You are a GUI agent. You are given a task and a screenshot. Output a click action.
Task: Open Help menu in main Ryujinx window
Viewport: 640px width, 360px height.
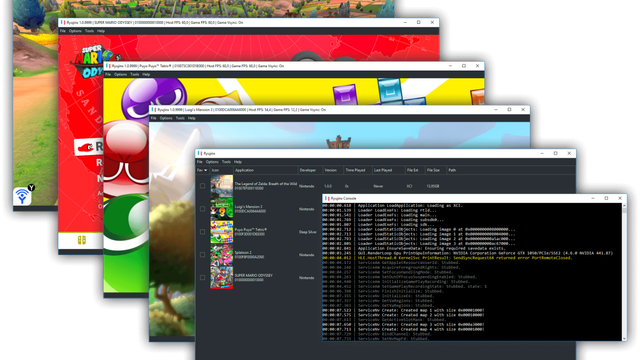pyautogui.click(x=238, y=162)
